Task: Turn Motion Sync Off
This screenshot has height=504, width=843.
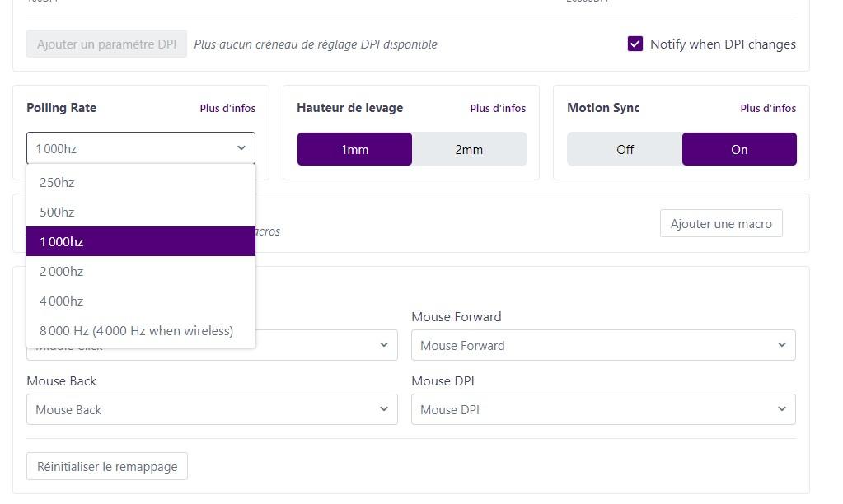Action: [625, 150]
